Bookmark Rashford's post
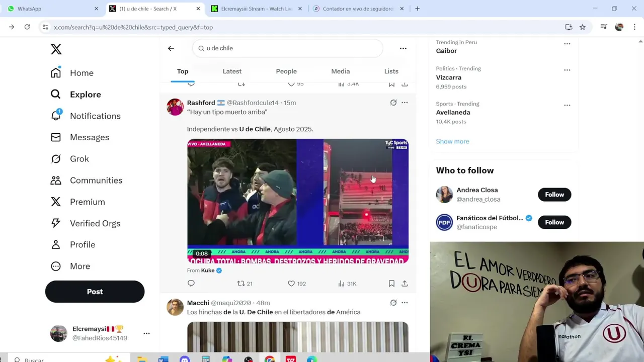 click(x=391, y=284)
